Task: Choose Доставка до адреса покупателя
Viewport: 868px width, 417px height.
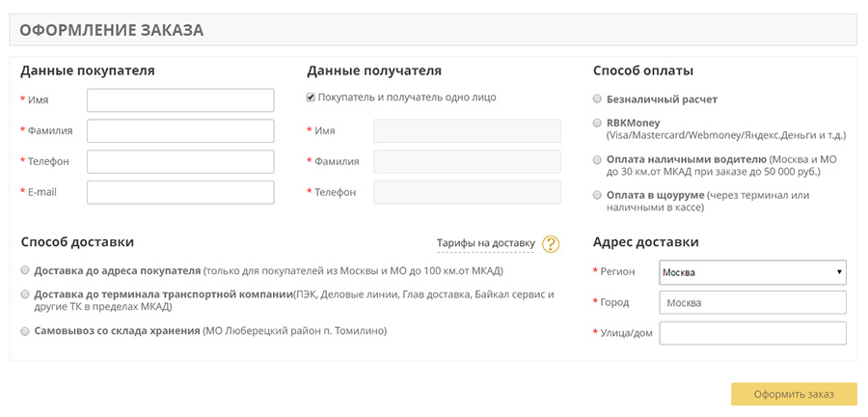Action: 25,270
